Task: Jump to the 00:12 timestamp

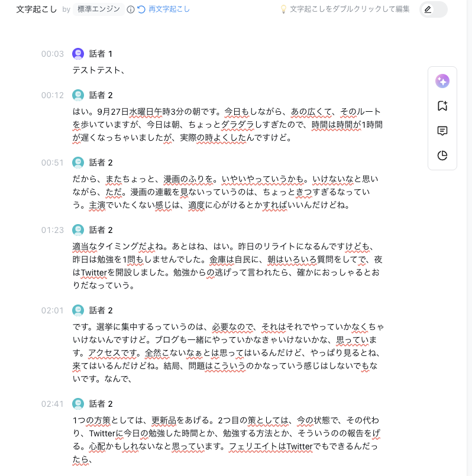Action: pyautogui.click(x=52, y=95)
